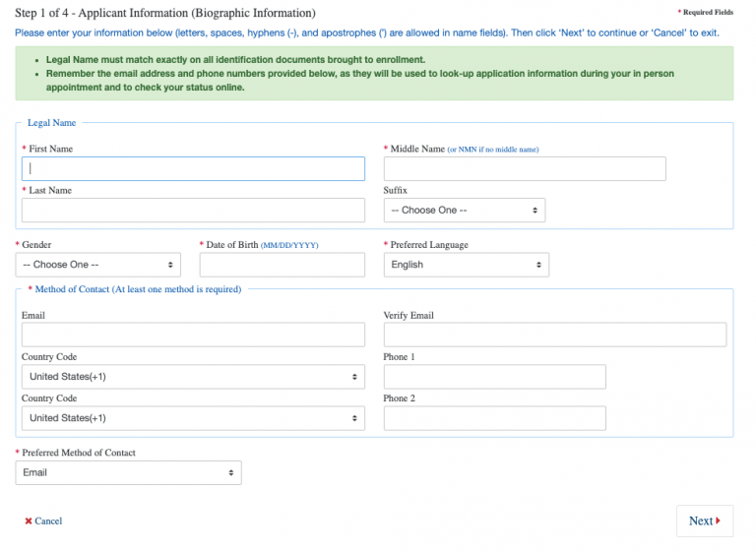Expand the Gender dropdown
The width and height of the screenshot is (756, 551).
(x=97, y=265)
